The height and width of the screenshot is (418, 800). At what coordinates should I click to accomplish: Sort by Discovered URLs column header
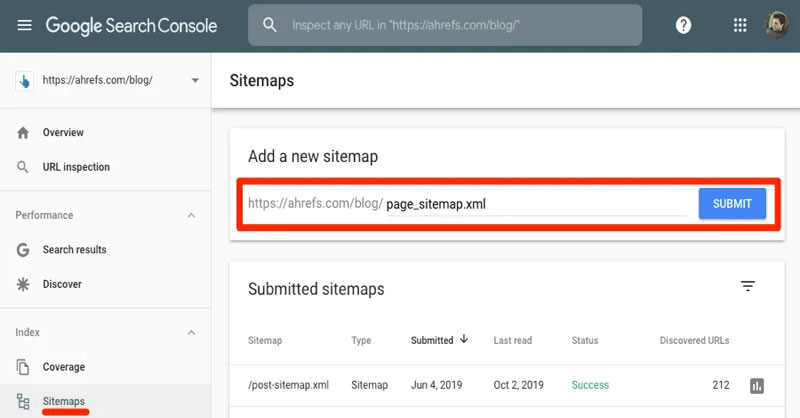(x=694, y=340)
